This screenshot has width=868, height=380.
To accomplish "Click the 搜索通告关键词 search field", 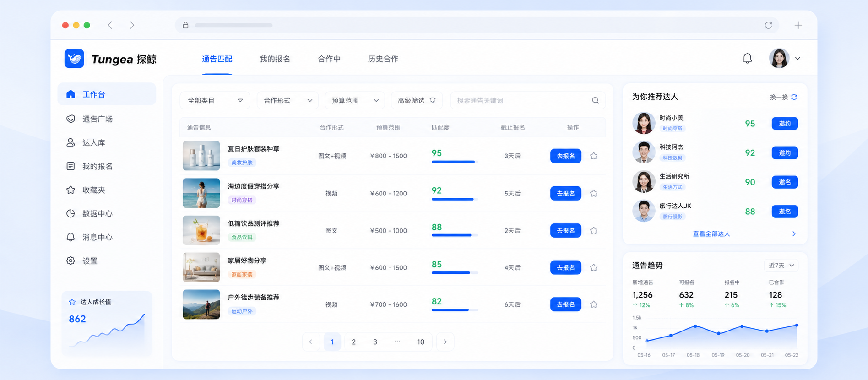I will pos(528,100).
